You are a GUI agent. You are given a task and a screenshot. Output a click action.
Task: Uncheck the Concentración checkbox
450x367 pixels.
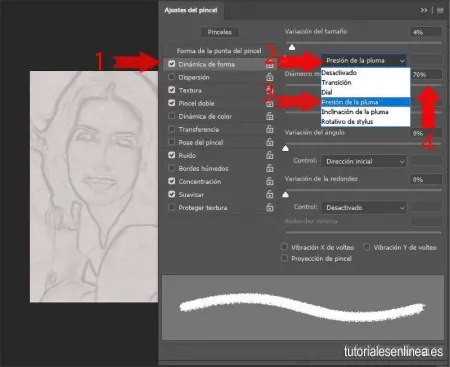172,181
